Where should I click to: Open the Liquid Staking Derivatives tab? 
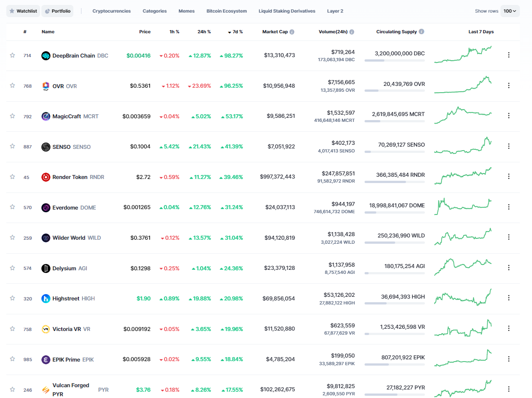click(287, 11)
